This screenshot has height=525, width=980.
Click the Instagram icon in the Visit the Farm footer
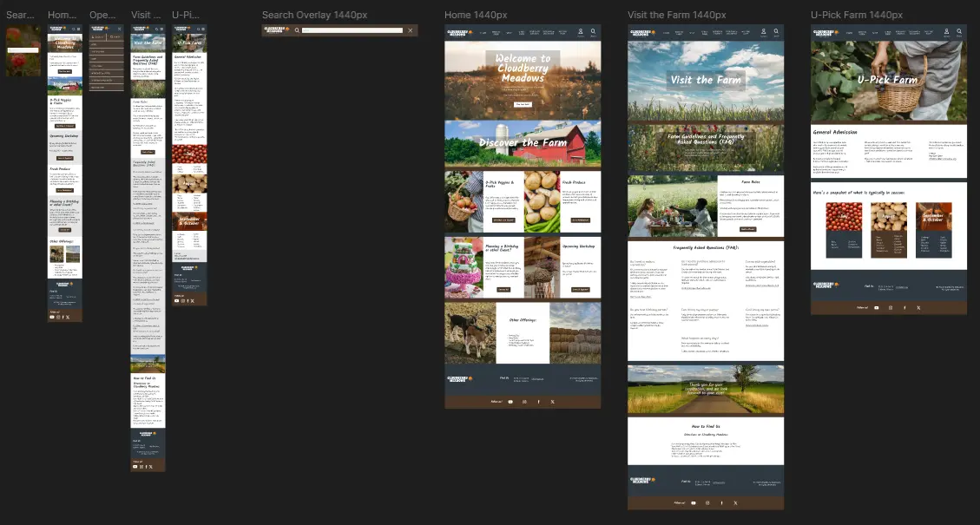(x=708, y=502)
